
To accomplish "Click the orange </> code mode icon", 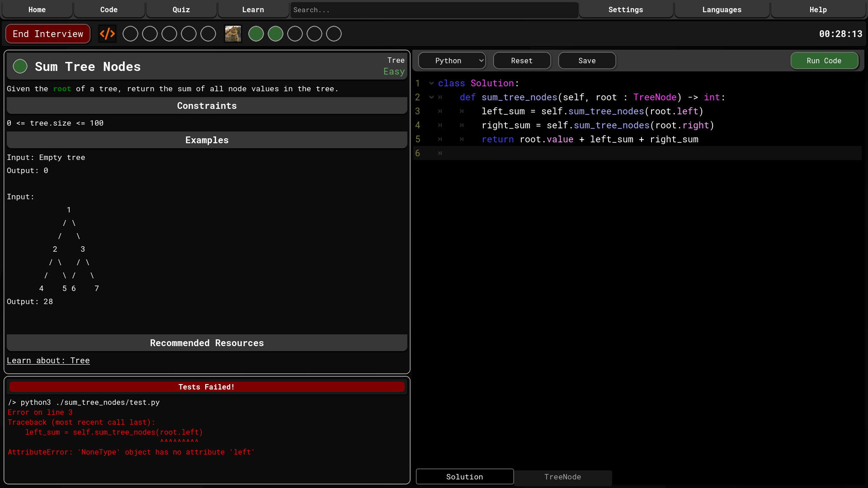I will (x=107, y=33).
